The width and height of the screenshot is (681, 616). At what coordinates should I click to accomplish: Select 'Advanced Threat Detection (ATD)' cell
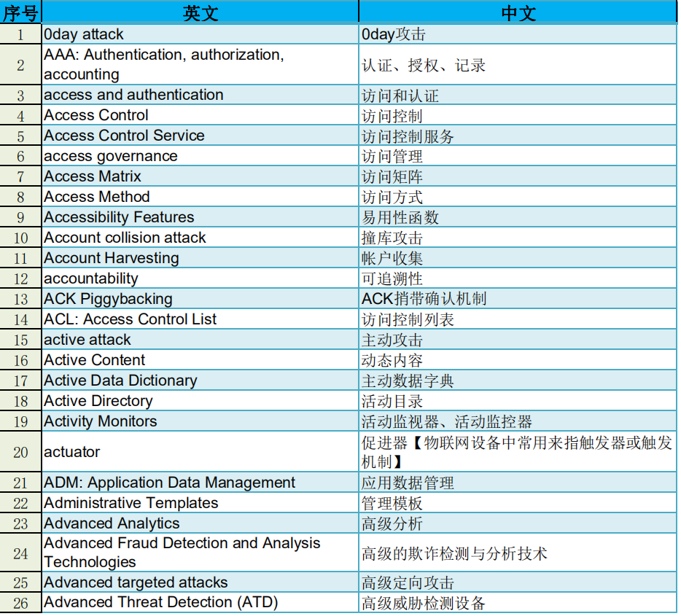click(x=201, y=603)
